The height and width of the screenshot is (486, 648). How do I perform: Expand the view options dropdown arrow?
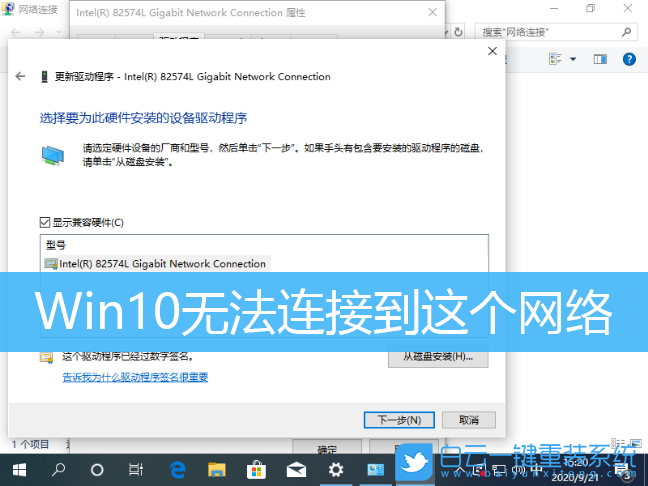click(573, 59)
